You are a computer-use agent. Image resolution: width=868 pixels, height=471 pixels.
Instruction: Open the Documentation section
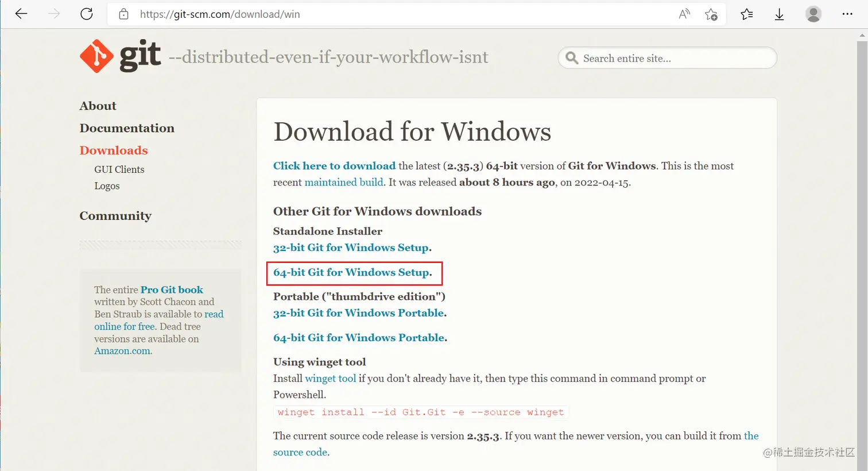tap(127, 128)
